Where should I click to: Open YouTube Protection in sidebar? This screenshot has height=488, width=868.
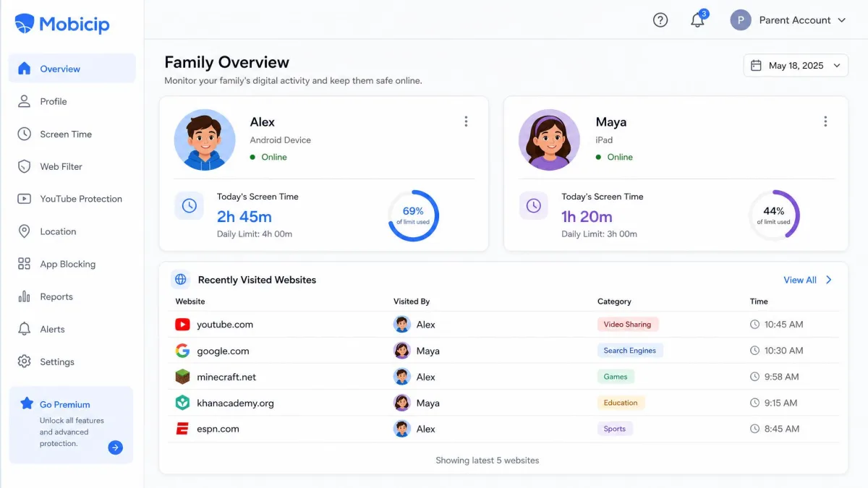click(x=72, y=199)
